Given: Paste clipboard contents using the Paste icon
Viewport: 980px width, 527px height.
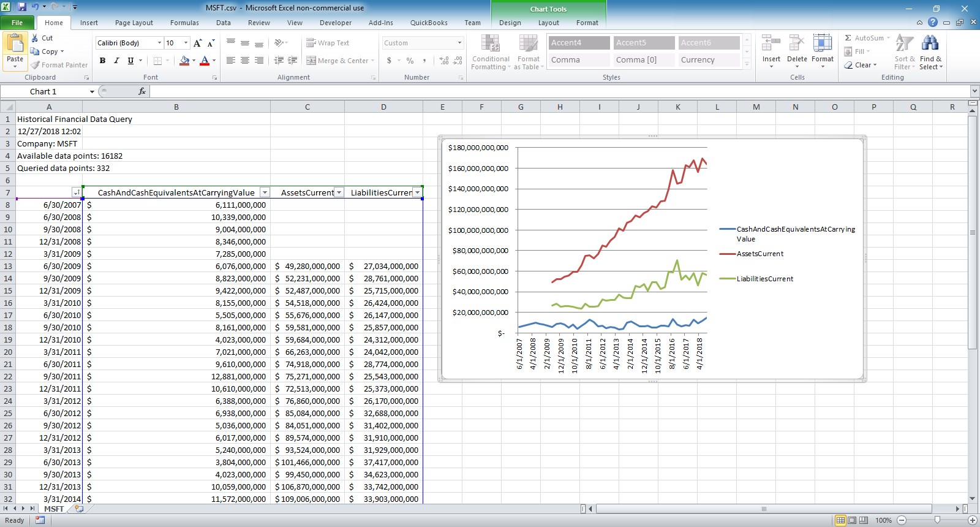Looking at the screenshot, I should (x=15, y=44).
